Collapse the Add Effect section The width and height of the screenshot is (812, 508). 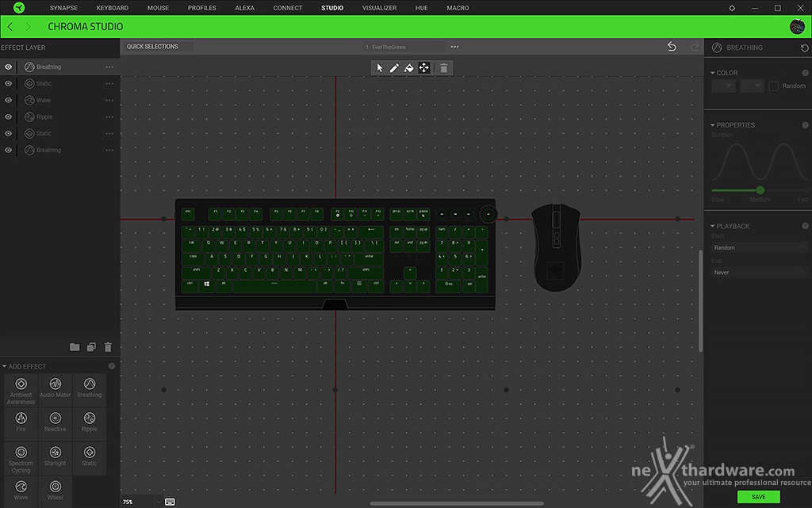click(4, 366)
